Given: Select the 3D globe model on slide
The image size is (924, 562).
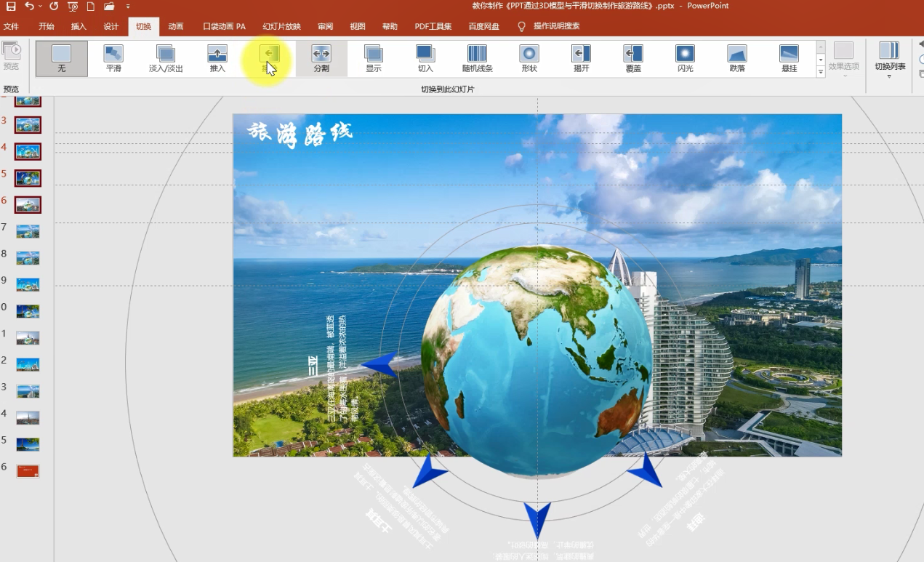Looking at the screenshot, I should [x=537, y=361].
